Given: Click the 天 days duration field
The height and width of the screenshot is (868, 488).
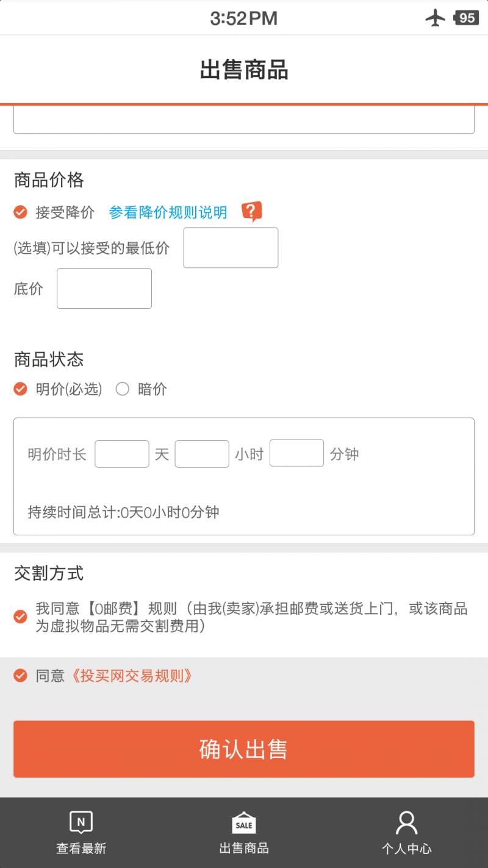Looking at the screenshot, I should point(122,454).
